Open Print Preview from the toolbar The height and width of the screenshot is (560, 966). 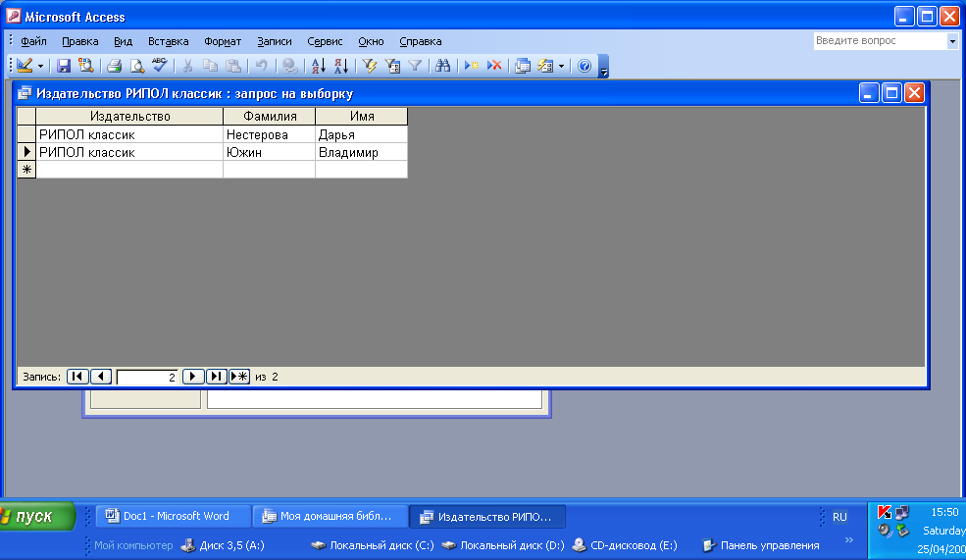136,66
